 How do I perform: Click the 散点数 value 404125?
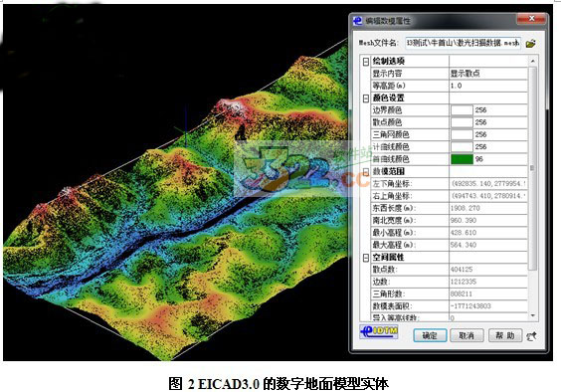462,270
